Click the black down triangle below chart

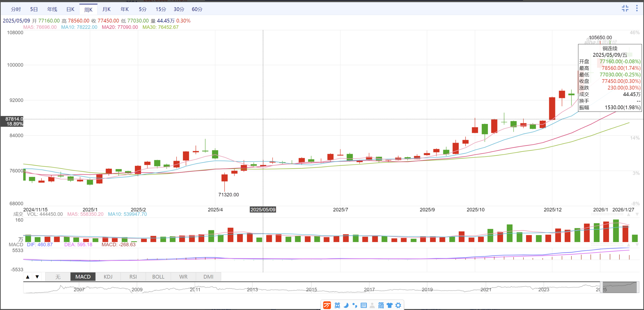[37, 277]
